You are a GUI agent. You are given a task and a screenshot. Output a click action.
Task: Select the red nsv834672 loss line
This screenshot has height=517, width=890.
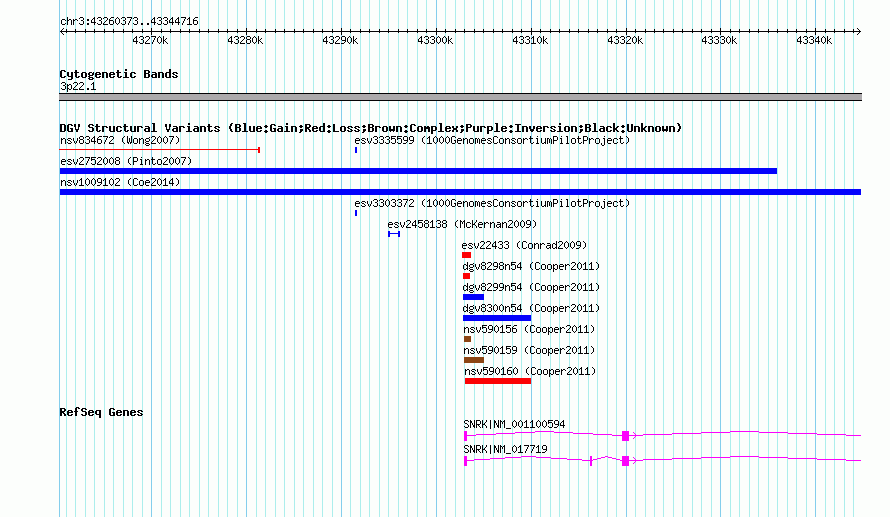coord(159,150)
